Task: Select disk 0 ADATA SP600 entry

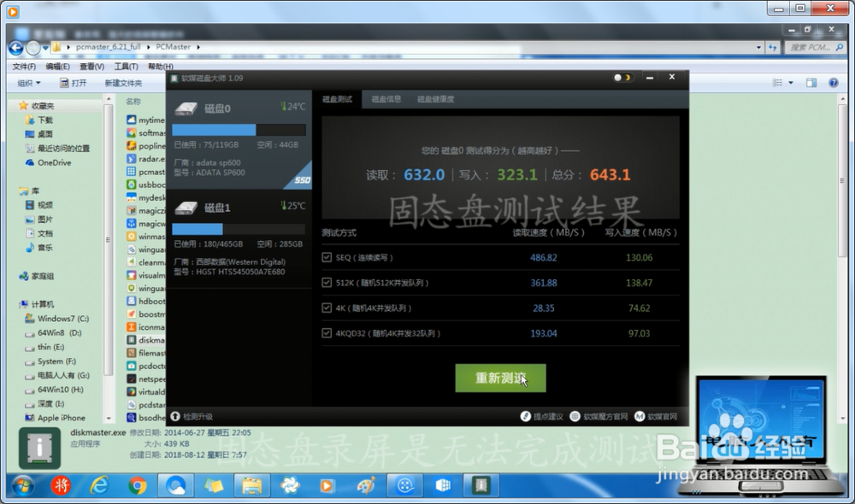Action: point(239,139)
